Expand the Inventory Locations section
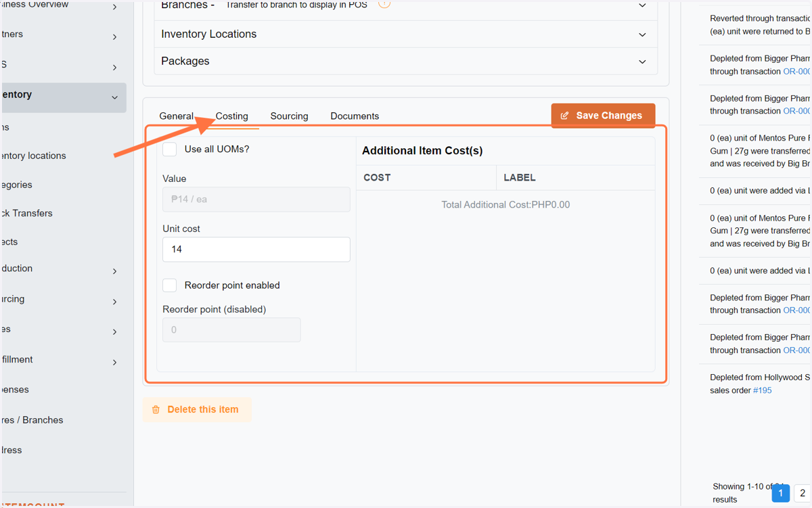 (406, 34)
